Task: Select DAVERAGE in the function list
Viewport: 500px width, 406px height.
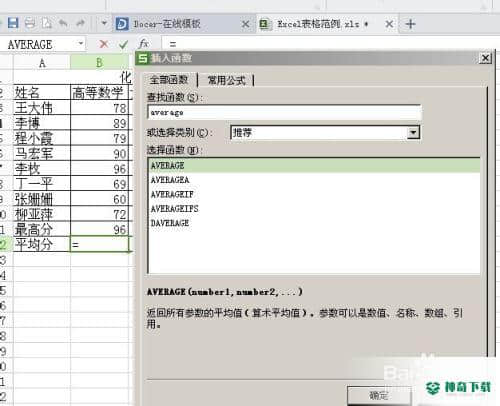Action: 170,223
